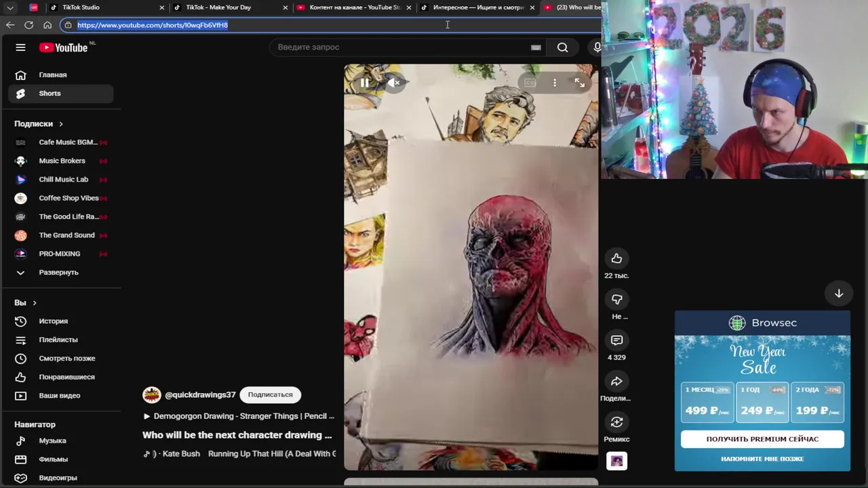Select the Browsec '1 ГОД 249 ₽' plan

[762, 402]
